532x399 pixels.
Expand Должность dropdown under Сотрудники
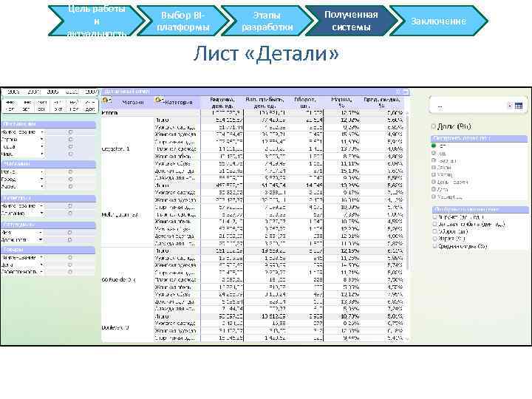41,239
